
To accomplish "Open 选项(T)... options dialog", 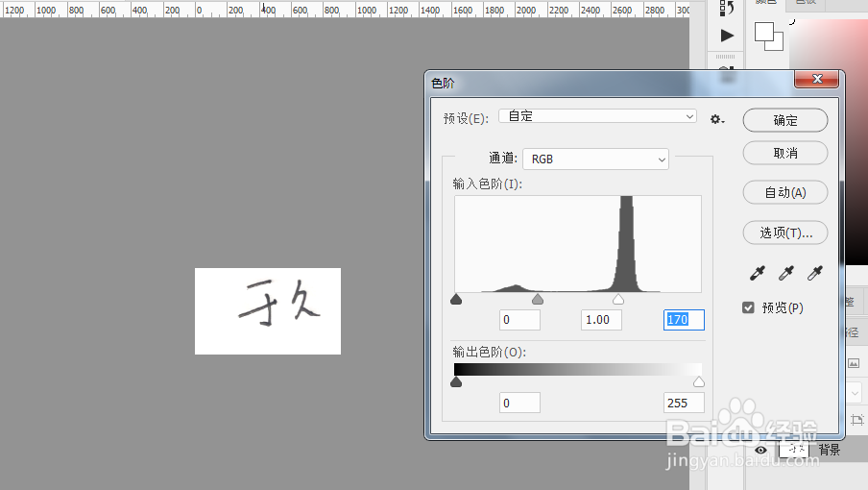I will pyautogui.click(x=785, y=233).
